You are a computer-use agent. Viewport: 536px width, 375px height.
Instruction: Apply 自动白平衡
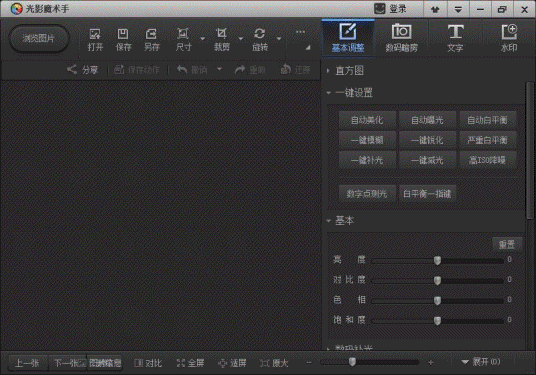(487, 120)
